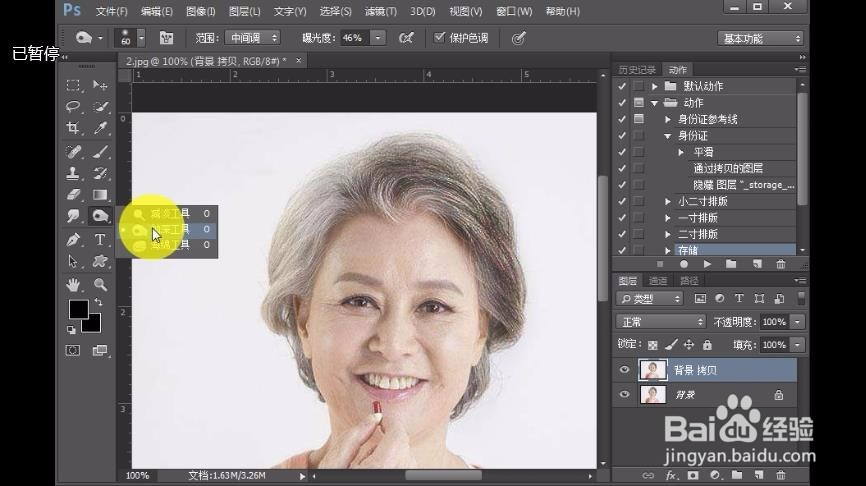
Task: Toggle Quick Mask mode icon
Action: click(73, 350)
